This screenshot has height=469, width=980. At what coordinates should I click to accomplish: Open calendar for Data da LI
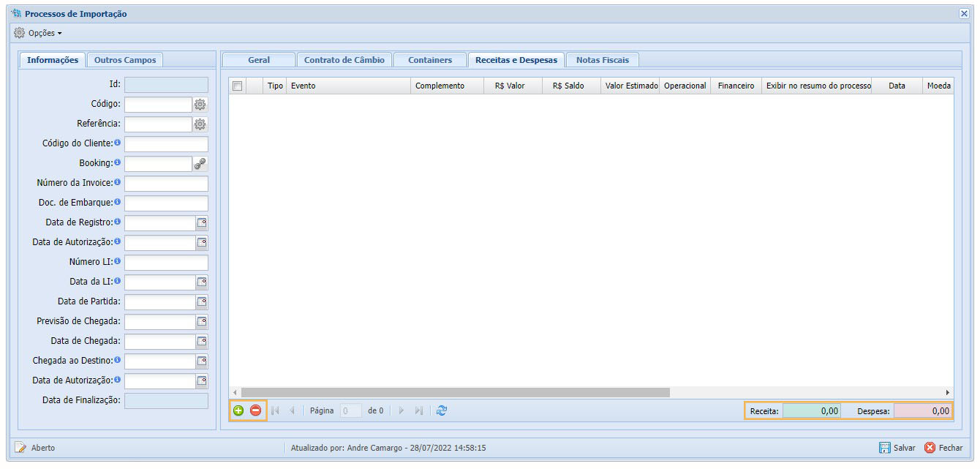point(202,282)
